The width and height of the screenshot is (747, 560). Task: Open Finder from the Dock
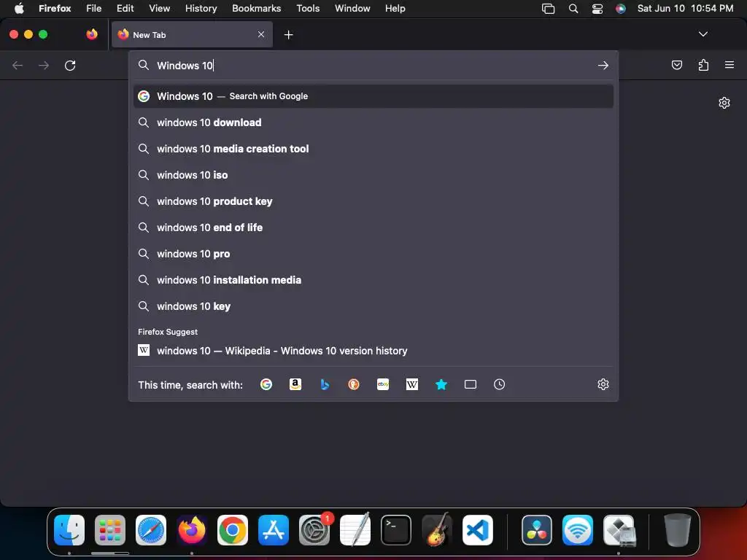pyautogui.click(x=69, y=530)
